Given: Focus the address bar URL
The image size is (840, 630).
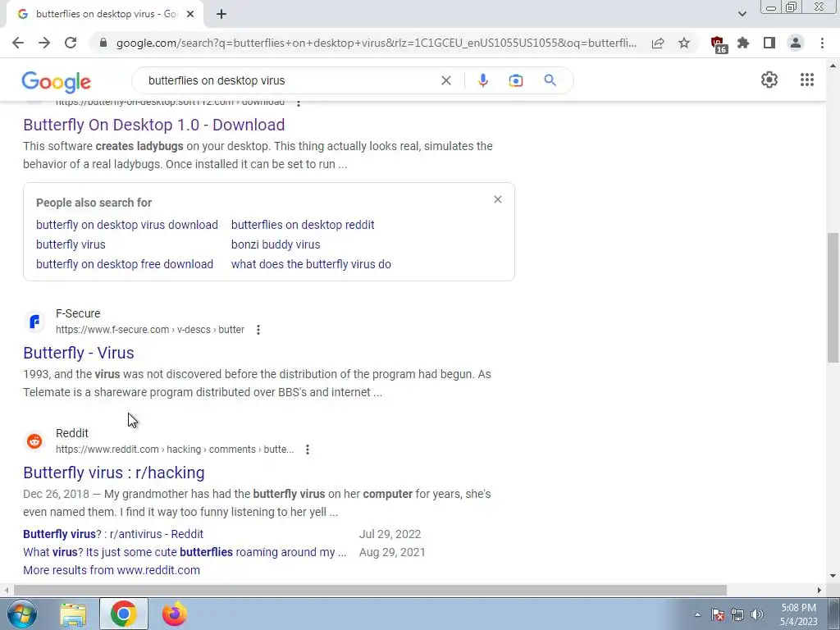Looking at the screenshot, I should [376, 43].
